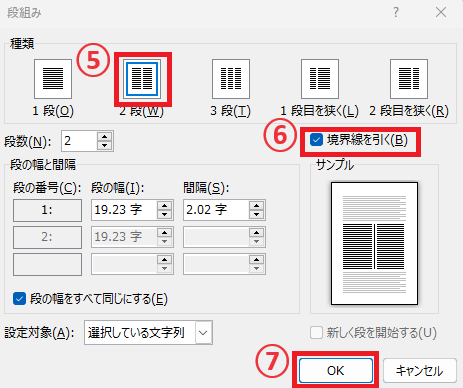Decrease 段数 with the down arrow
The image size is (463, 388).
[105, 146]
